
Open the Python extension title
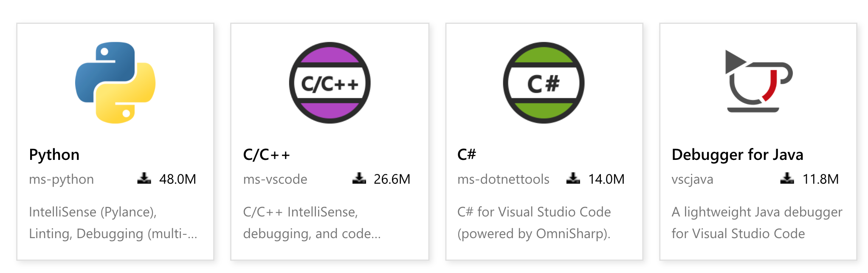(x=54, y=155)
